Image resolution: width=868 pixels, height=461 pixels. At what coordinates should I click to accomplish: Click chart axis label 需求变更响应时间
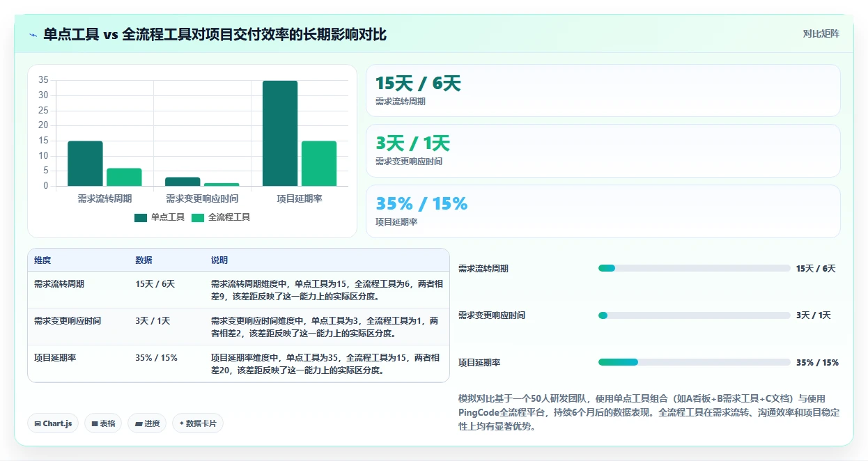tap(202, 199)
